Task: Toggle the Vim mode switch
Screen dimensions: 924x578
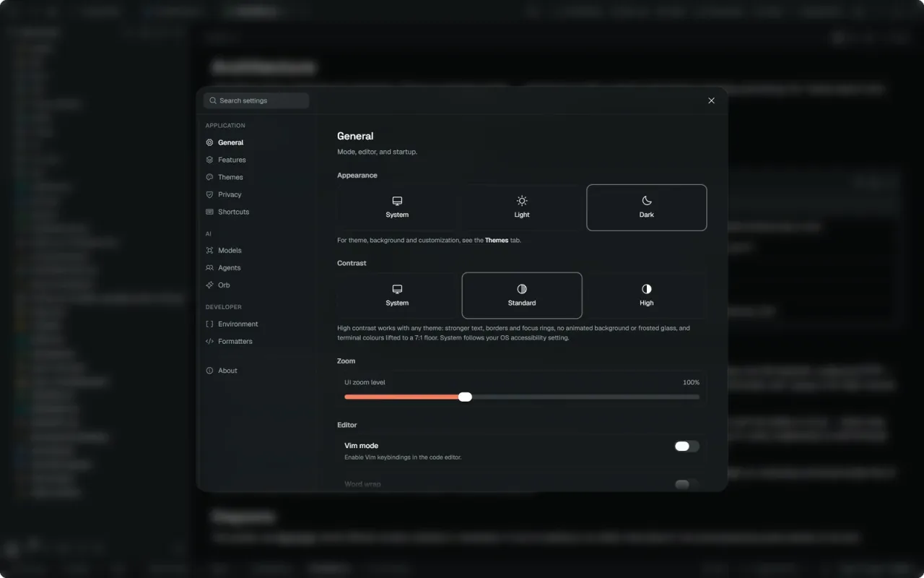Action: (687, 446)
